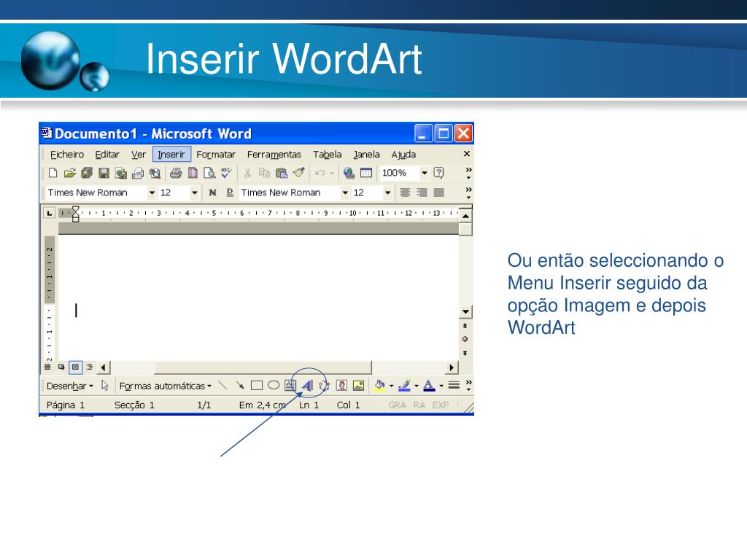Open the Desenhar dropdown menu
Viewport: 747px width, 560px height.
point(69,386)
